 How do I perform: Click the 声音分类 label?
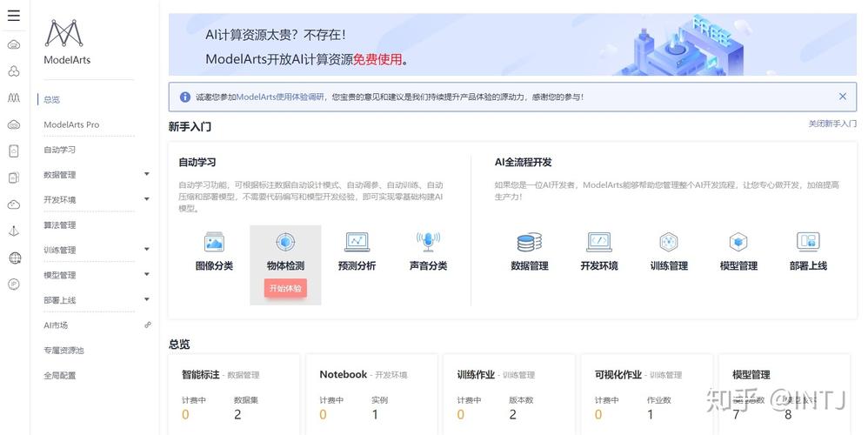(x=428, y=265)
